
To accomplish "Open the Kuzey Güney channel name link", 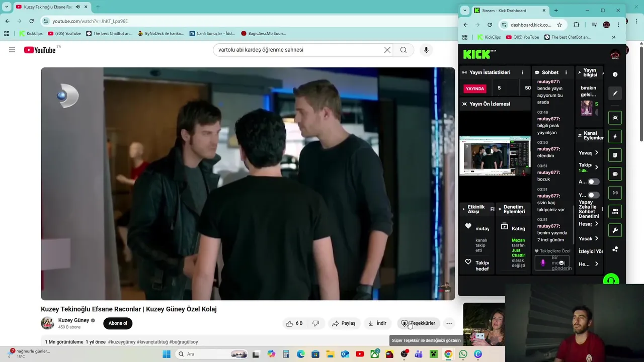I will [x=73, y=320].
